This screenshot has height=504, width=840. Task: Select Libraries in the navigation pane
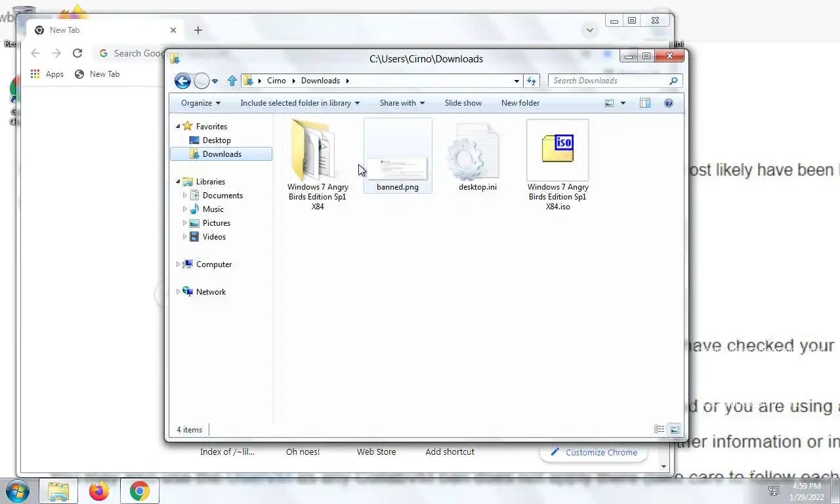(x=210, y=181)
